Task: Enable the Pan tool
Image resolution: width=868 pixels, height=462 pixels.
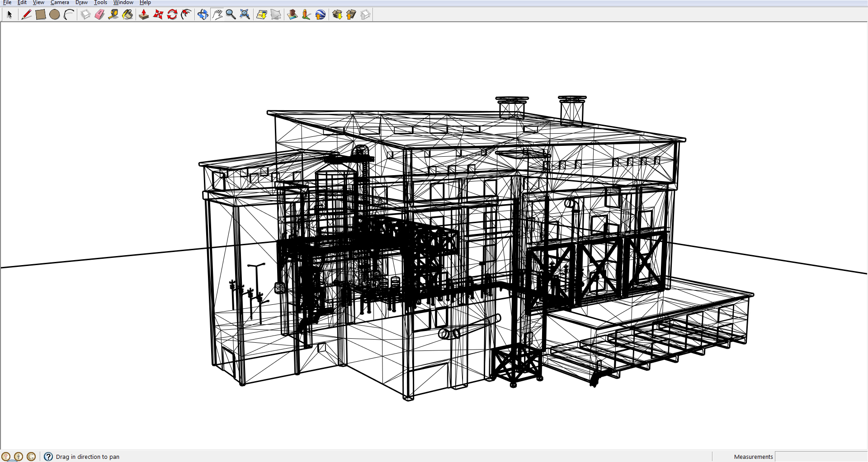Action: (217, 14)
